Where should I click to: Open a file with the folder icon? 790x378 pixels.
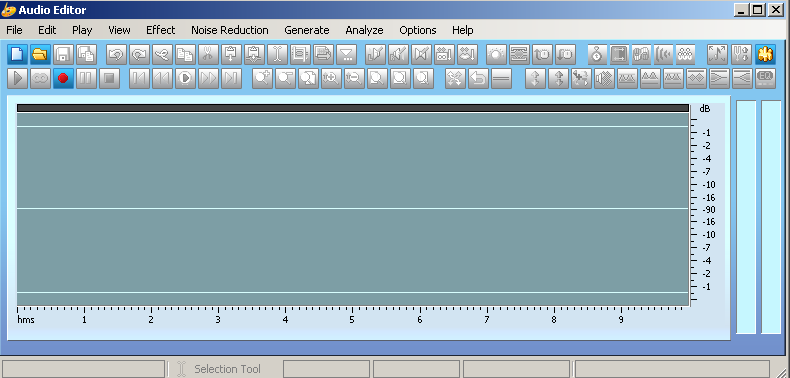[40, 54]
